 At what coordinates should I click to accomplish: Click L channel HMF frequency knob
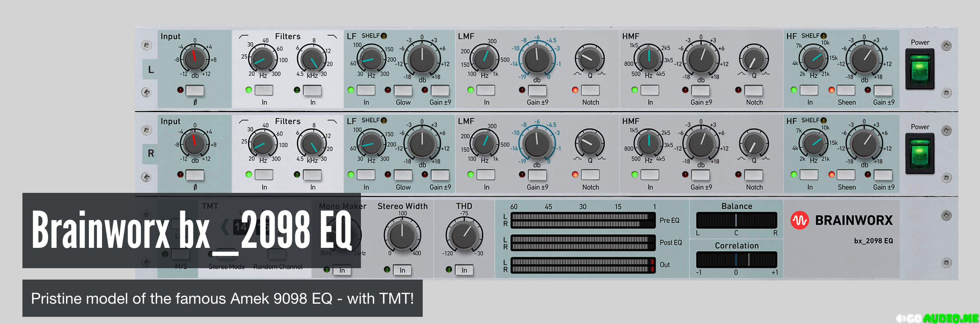pos(649,58)
